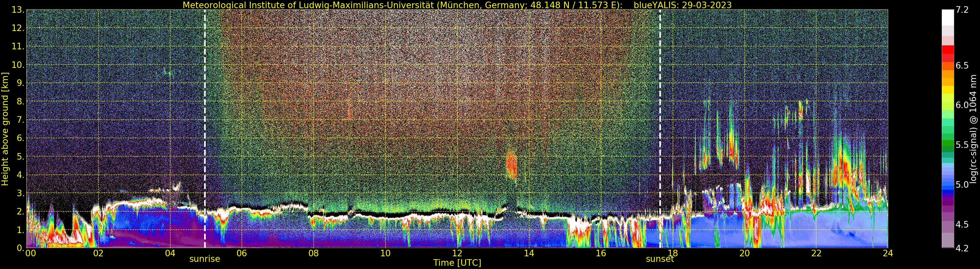Click the 4.5 colorbar tick value
The height and width of the screenshot is (269, 980).
(962, 224)
